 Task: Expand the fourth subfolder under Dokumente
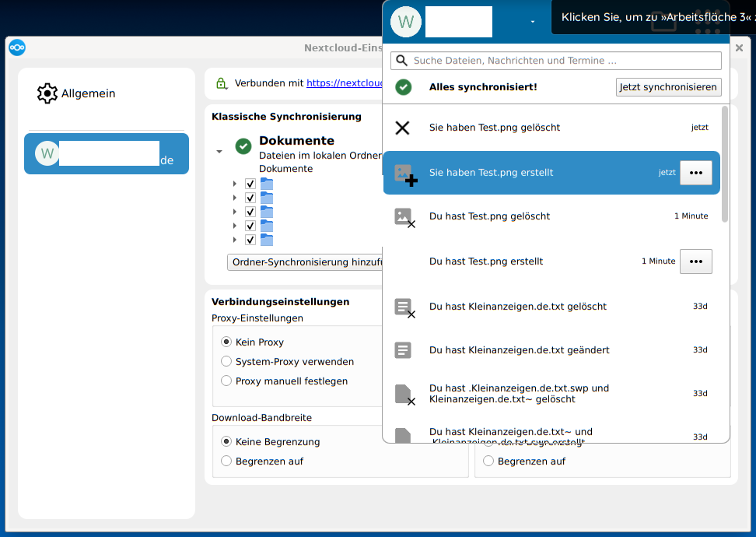235,226
